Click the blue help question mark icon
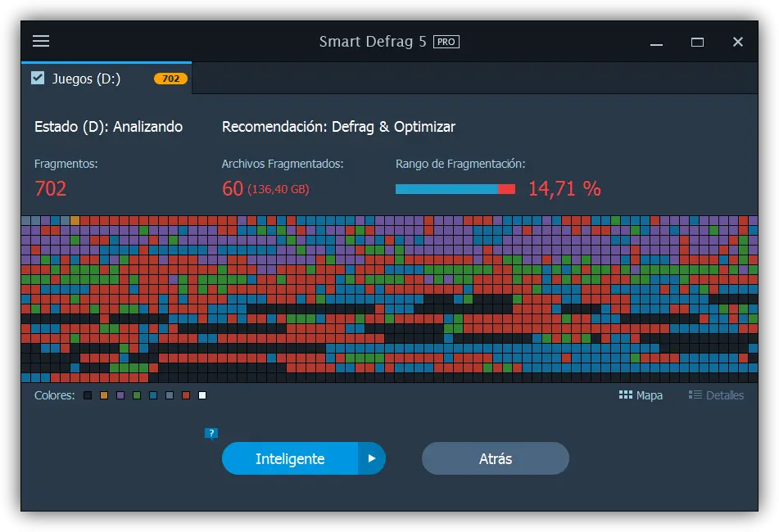 coord(211,434)
